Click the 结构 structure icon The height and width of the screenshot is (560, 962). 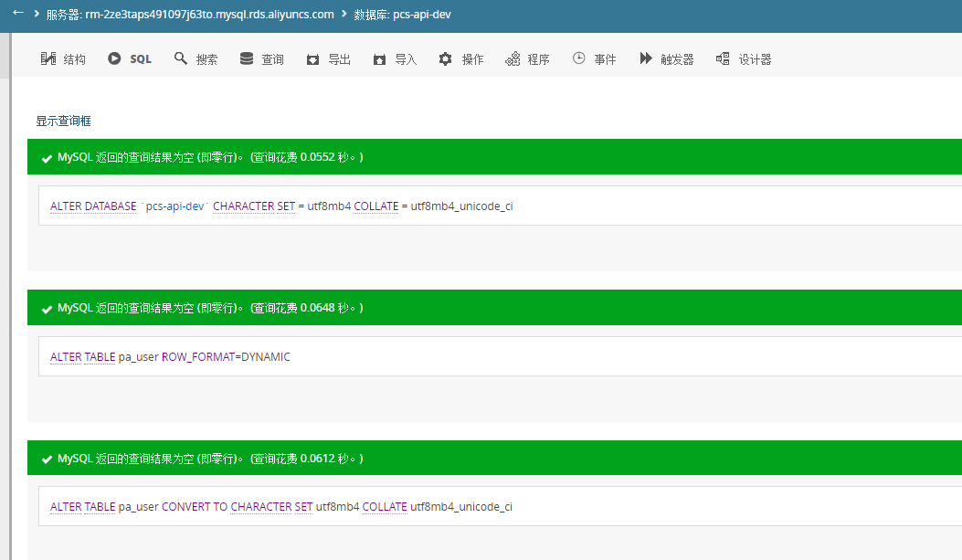(48, 58)
